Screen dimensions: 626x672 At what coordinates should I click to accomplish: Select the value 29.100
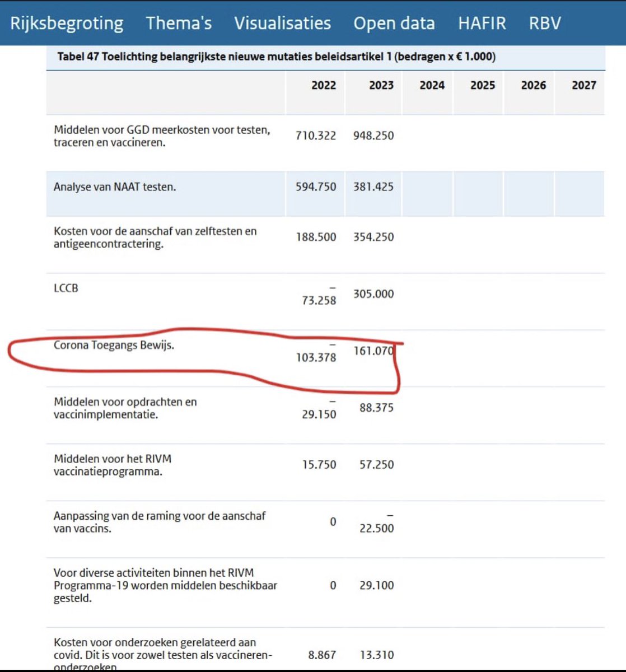coord(376,586)
